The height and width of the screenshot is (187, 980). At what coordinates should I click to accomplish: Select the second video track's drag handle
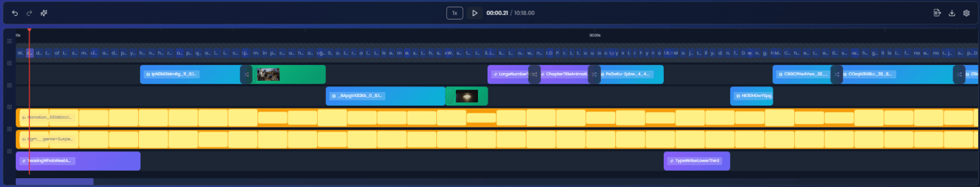point(9,85)
